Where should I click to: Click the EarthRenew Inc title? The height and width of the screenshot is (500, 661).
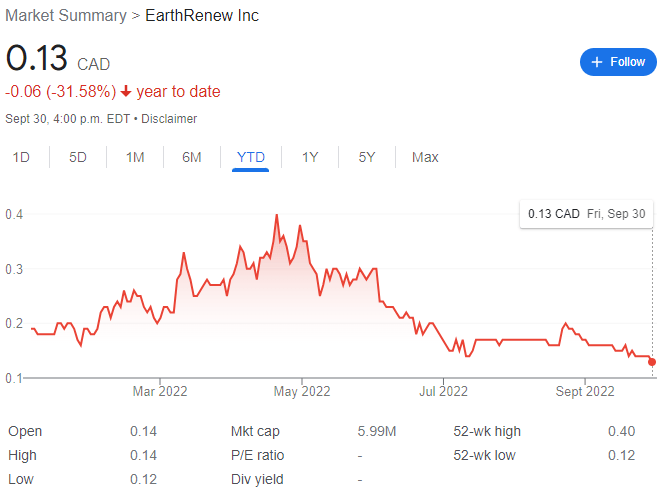(x=202, y=16)
